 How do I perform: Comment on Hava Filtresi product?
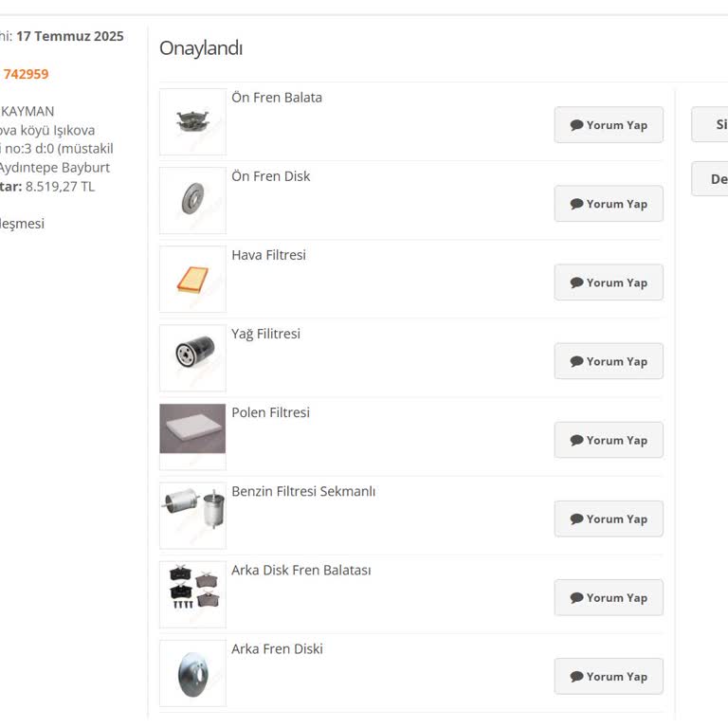tap(609, 282)
